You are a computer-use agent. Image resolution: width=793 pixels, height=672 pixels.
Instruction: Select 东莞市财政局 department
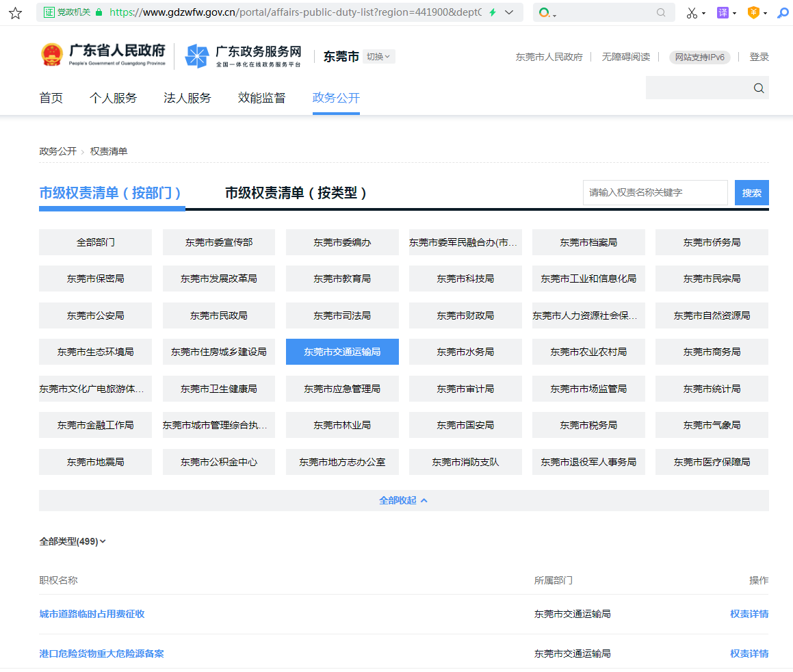tap(465, 315)
